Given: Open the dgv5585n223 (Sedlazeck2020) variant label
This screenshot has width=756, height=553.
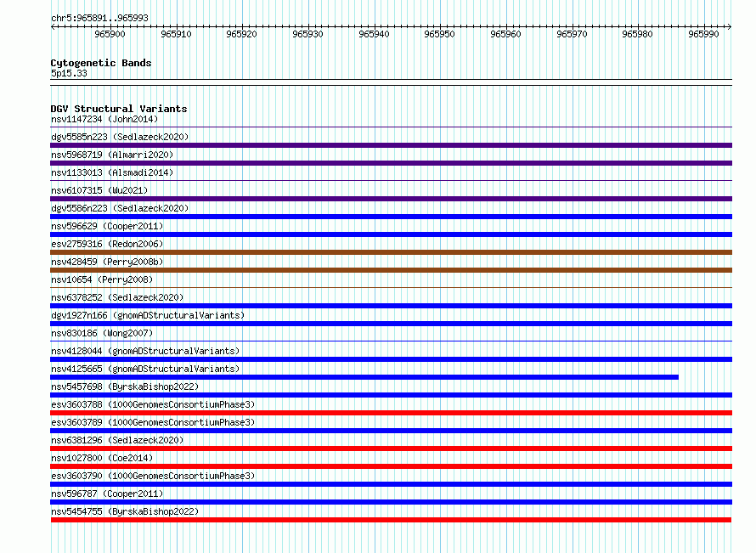Looking at the screenshot, I should pyautogui.click(x=120, y=137).
